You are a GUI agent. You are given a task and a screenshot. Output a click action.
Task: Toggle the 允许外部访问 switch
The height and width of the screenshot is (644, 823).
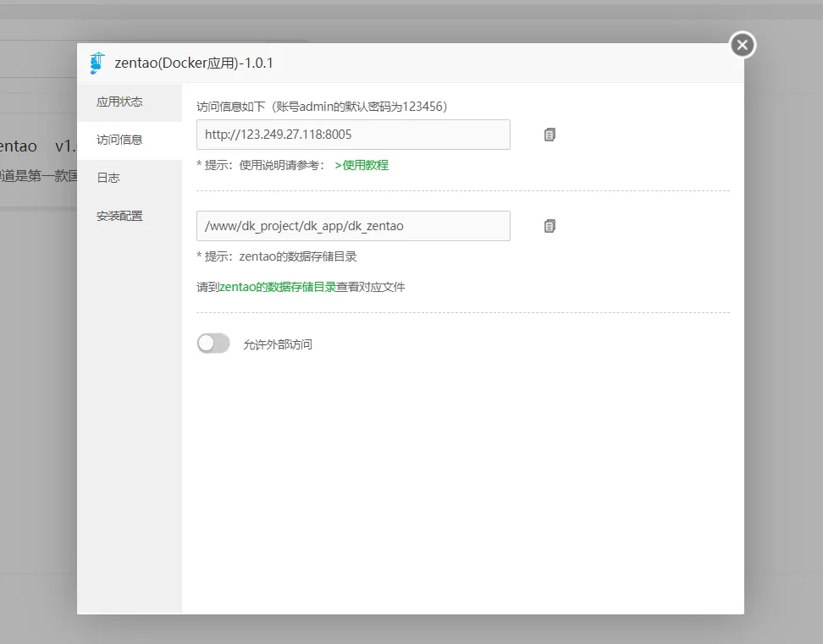213,344
